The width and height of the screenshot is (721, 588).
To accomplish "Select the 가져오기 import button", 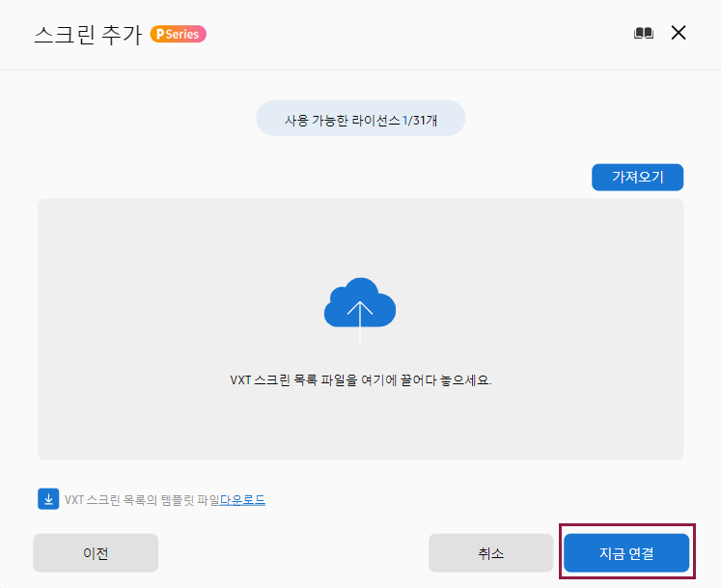I will 637,177.
